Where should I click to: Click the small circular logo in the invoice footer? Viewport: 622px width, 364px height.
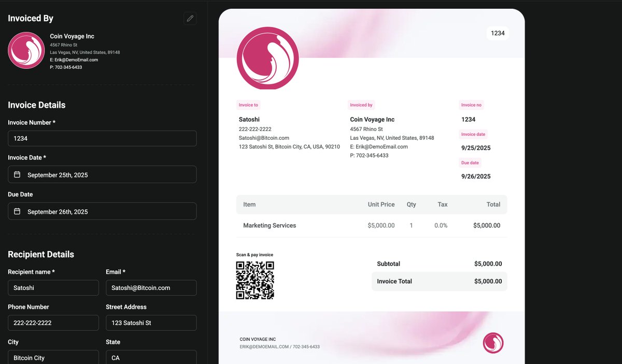tap(493, 343)
